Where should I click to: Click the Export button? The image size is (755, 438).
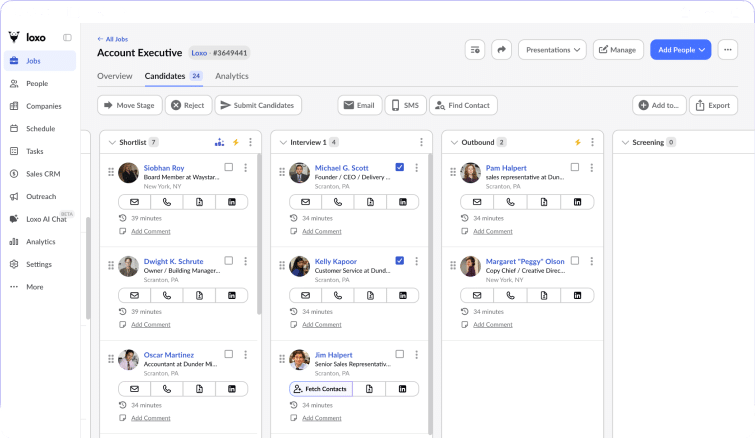[714, 105]
